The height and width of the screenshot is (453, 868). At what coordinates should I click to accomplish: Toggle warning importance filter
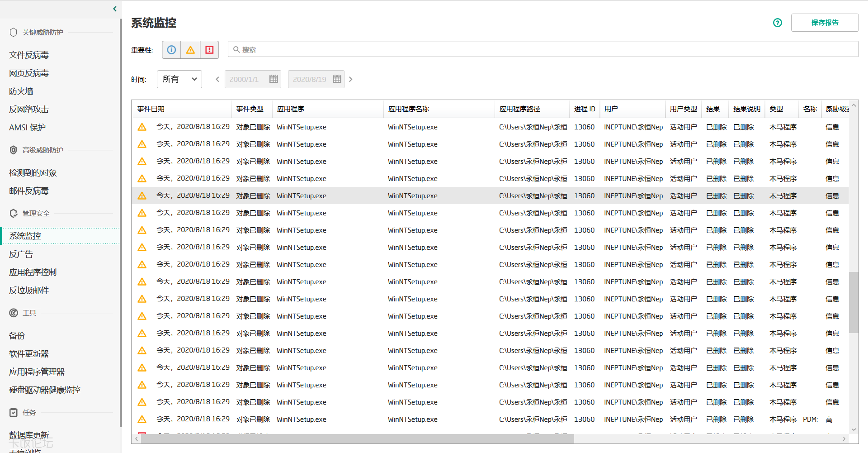(x=190, y=50)
